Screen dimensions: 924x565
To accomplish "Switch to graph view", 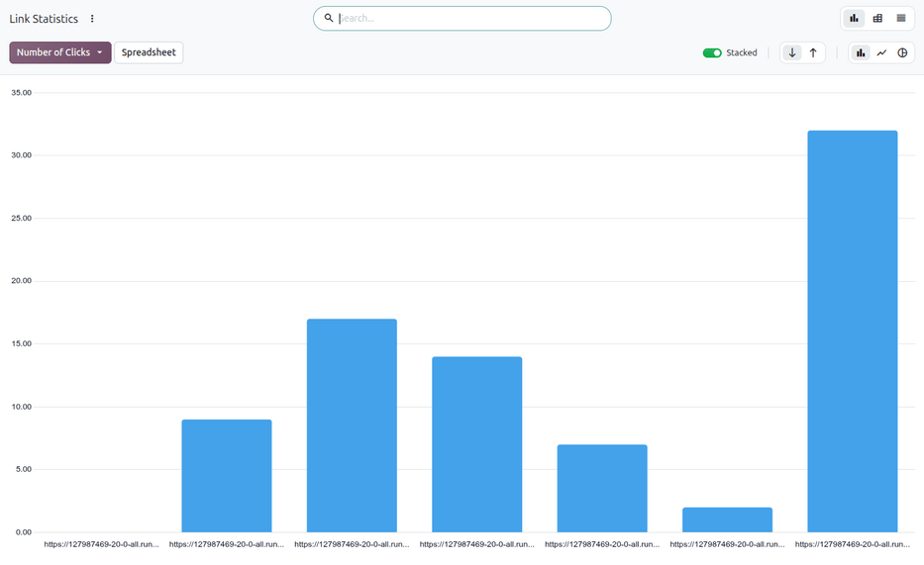I will 854,18.
